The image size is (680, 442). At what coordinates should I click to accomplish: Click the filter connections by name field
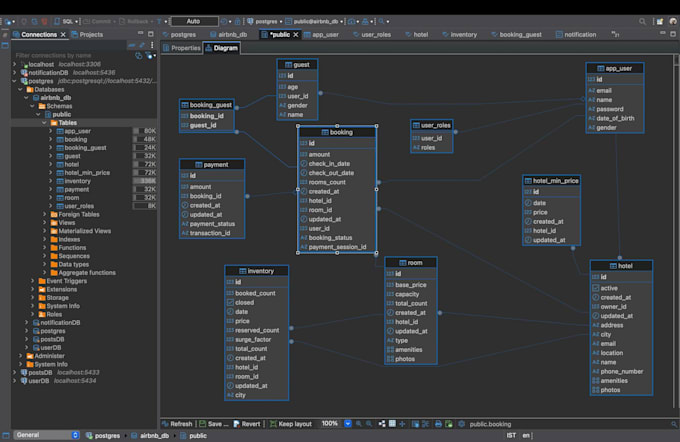[72, 55]
